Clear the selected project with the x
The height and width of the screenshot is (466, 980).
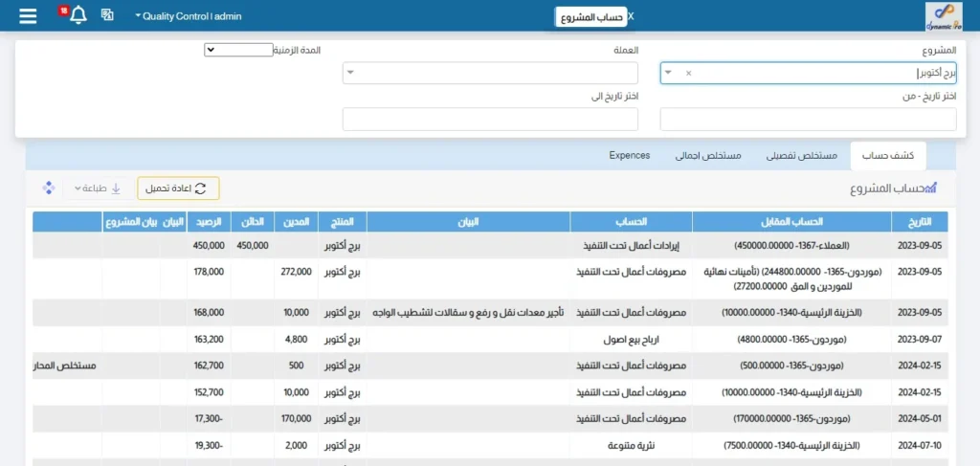(x=688, y=74)
